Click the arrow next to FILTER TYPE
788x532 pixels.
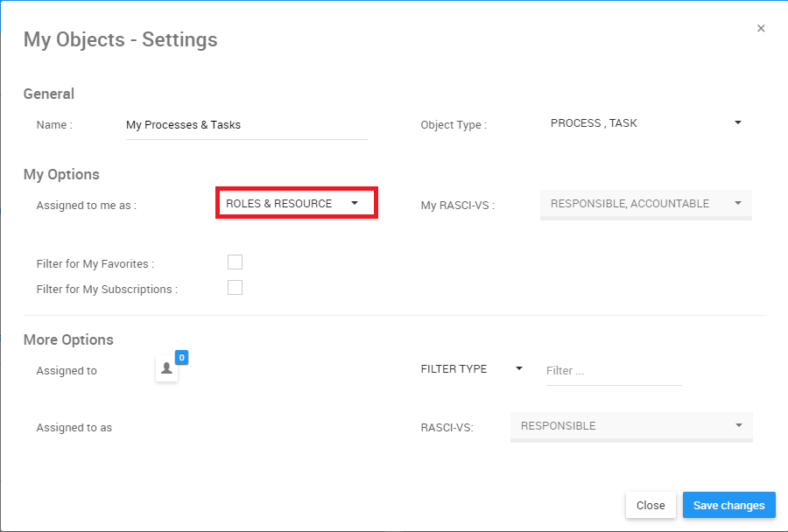[519, 368]
